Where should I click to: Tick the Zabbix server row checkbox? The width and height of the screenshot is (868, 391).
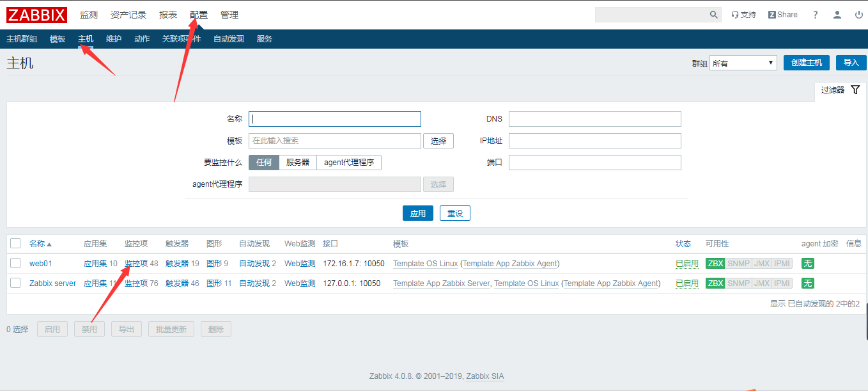[15, 283]
